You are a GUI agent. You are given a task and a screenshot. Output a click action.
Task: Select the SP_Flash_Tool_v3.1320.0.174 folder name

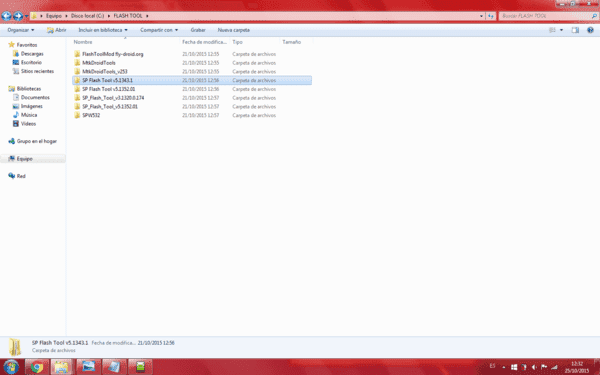coord(113,98)
